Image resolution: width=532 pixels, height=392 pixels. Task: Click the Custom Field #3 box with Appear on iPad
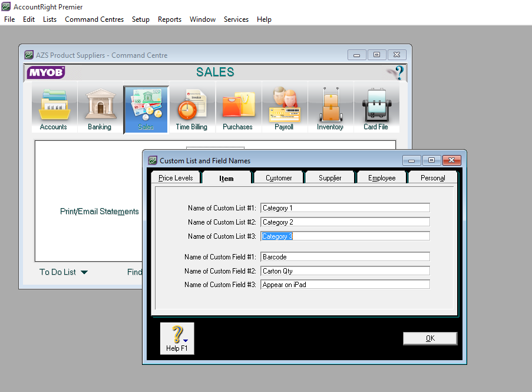[345, 284]
